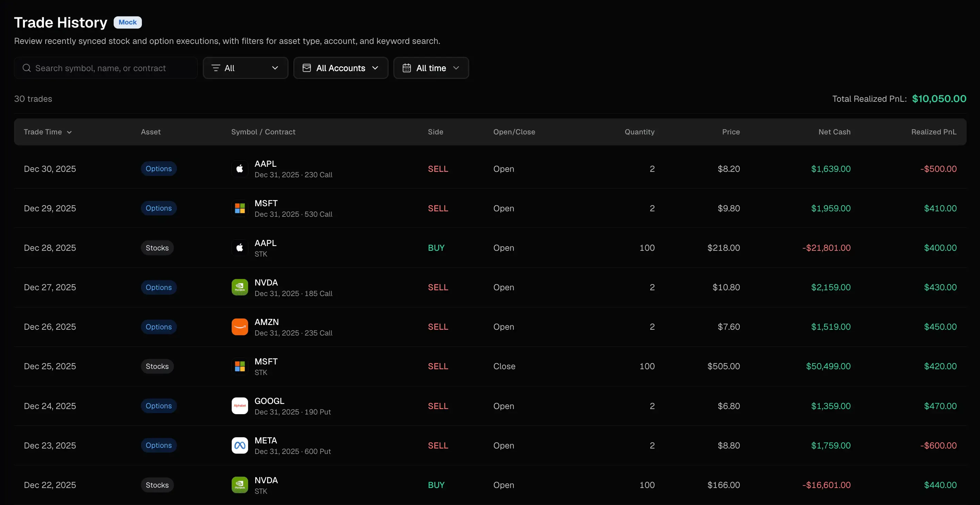The height and width of the screenshot is (505, 980).
Task: Click the -$500.00 realized PnL value
Action: tap(938, 168)
